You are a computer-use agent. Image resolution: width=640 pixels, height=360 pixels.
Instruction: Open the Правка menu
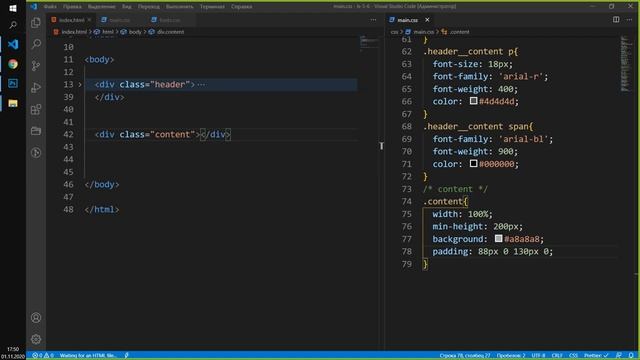click(72, 7)
